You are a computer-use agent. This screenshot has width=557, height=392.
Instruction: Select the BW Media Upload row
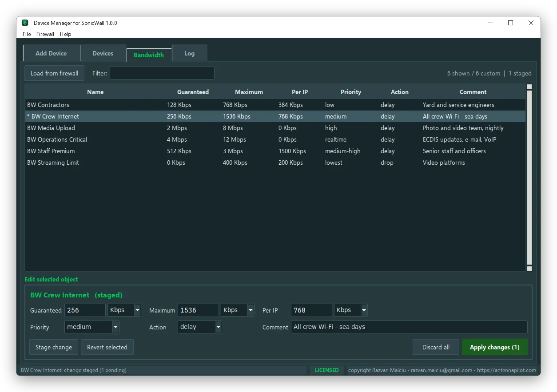coord(275,128)
